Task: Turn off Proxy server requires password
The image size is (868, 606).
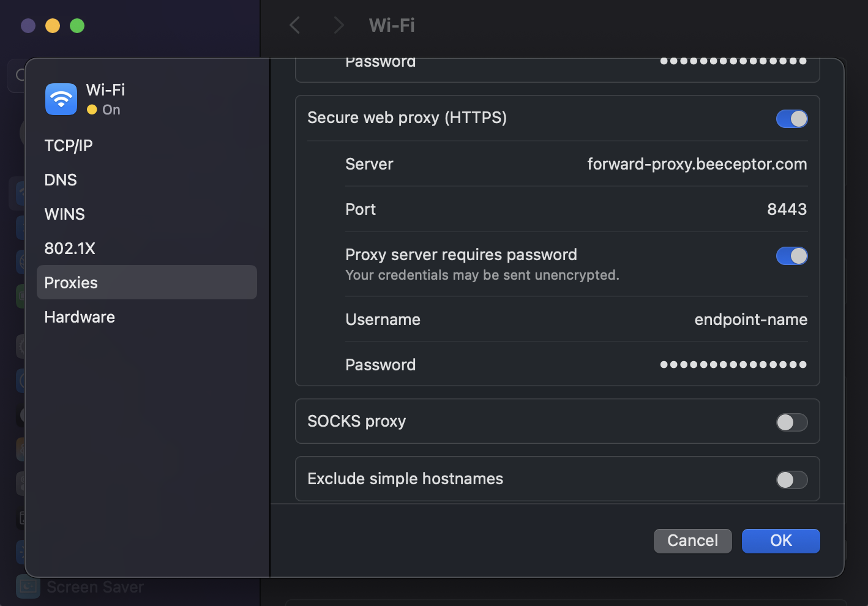Action: point(791,256)
